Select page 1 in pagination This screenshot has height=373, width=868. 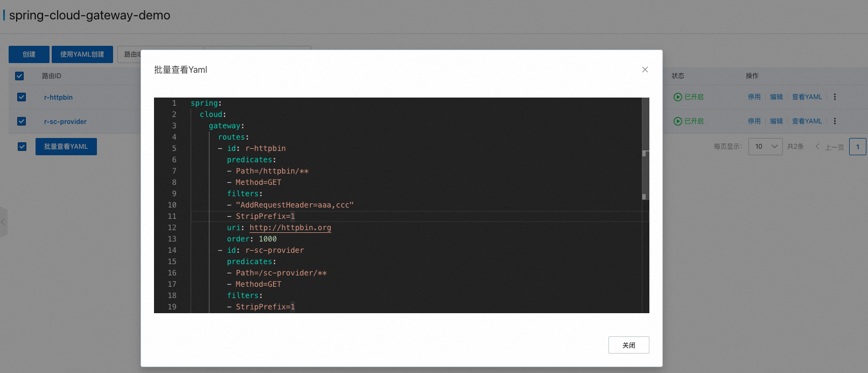click(858, 147)
